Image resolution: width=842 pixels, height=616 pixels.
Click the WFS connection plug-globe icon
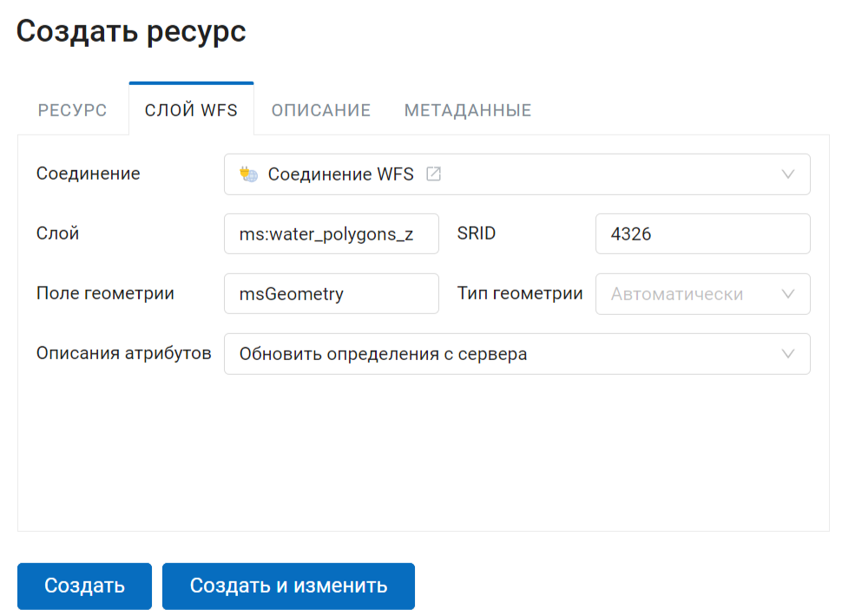248,174
